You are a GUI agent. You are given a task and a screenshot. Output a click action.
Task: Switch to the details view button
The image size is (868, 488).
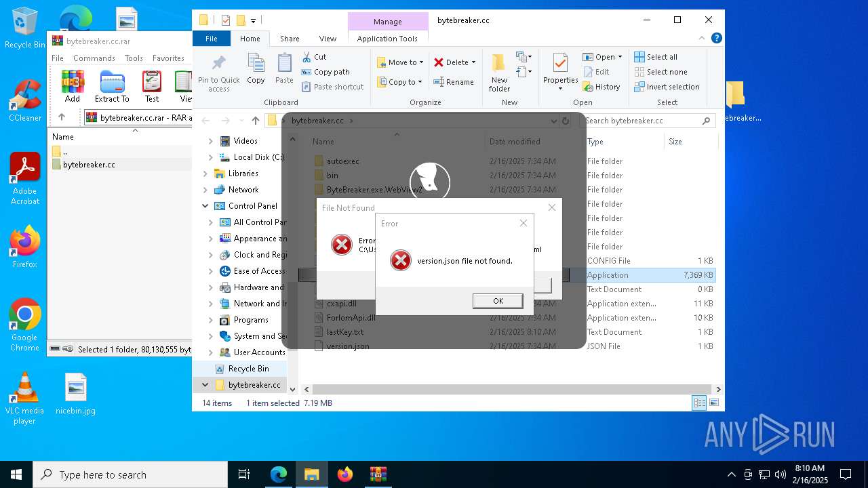(699, 403)
